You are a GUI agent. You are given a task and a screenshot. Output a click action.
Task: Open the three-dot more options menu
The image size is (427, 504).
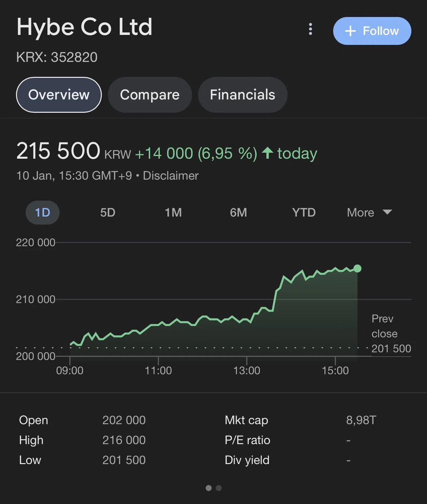coord(310,29)
